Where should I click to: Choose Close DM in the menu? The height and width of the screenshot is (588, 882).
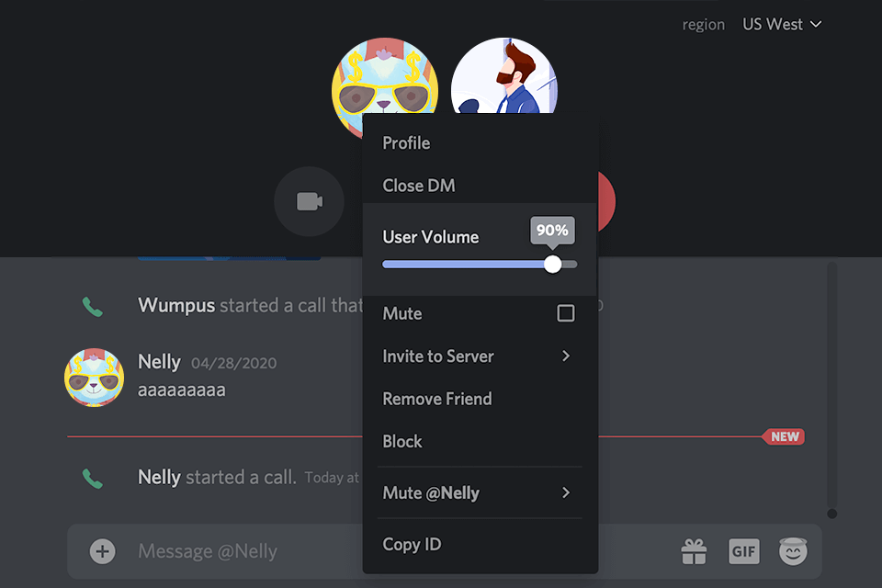pyautogui.click(x=418, y=185)
